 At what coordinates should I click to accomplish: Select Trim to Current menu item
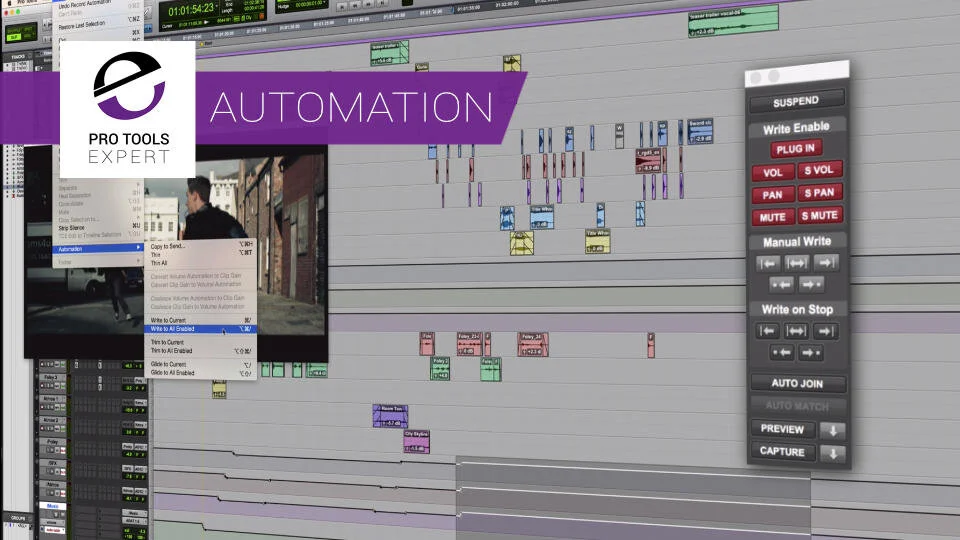tap(201, 342)
